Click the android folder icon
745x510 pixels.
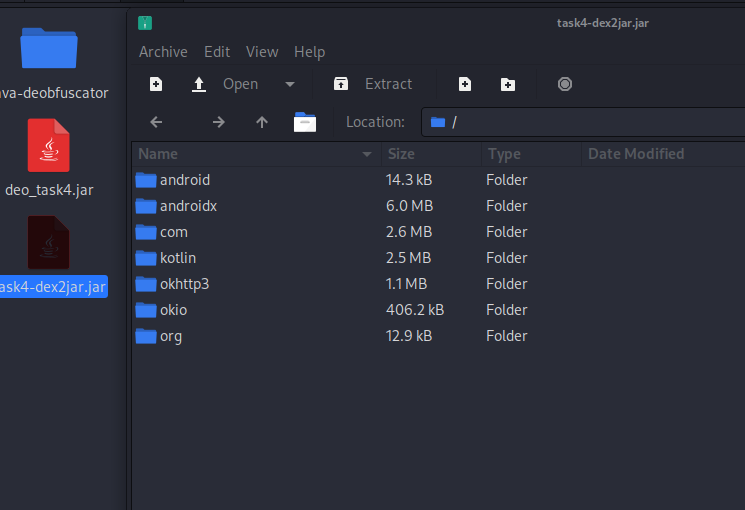146,180
